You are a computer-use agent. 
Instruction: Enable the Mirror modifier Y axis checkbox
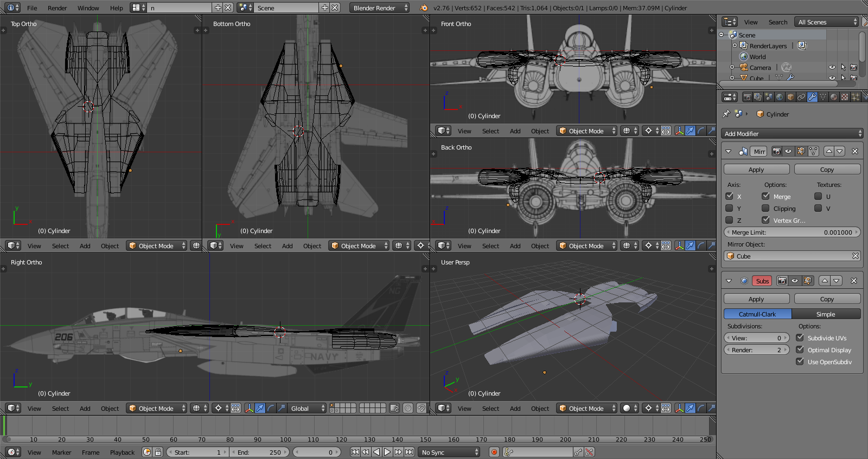pyautogui.click(x=730, y=208)
